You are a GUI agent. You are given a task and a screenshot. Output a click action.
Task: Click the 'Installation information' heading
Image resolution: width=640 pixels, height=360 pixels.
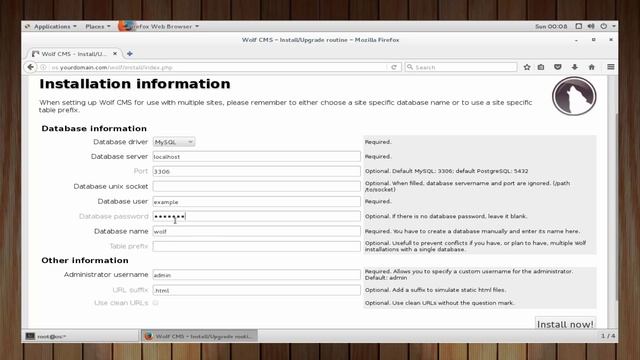135,84
